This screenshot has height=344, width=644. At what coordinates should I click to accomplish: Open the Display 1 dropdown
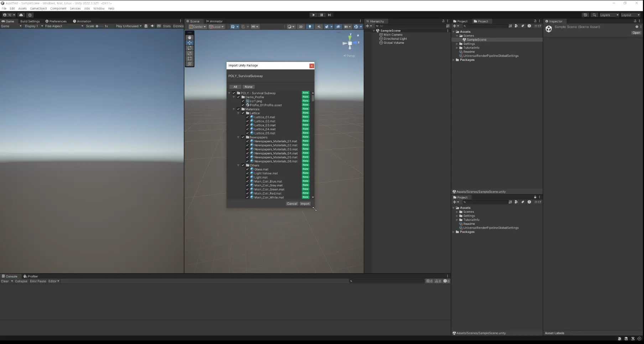coord(34,26)
